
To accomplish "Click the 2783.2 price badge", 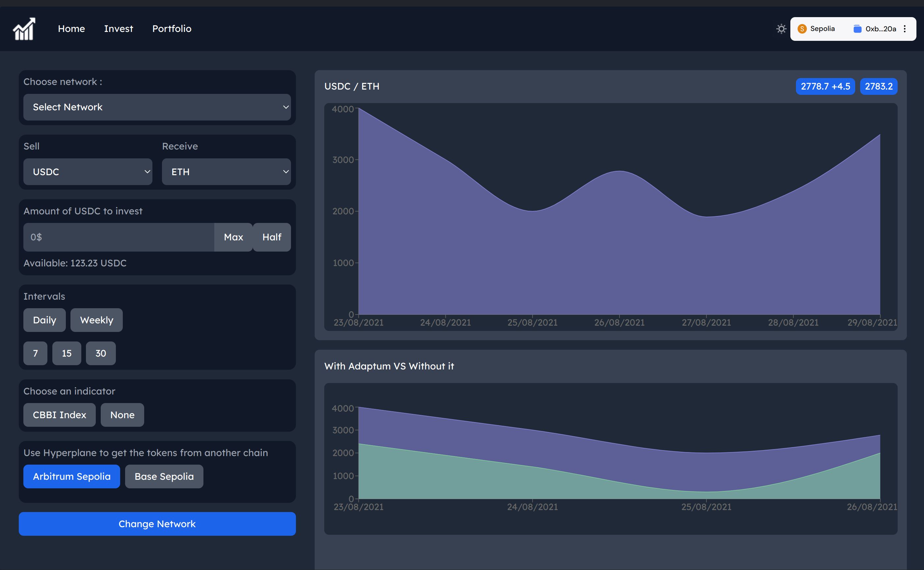I will (879, 86).
